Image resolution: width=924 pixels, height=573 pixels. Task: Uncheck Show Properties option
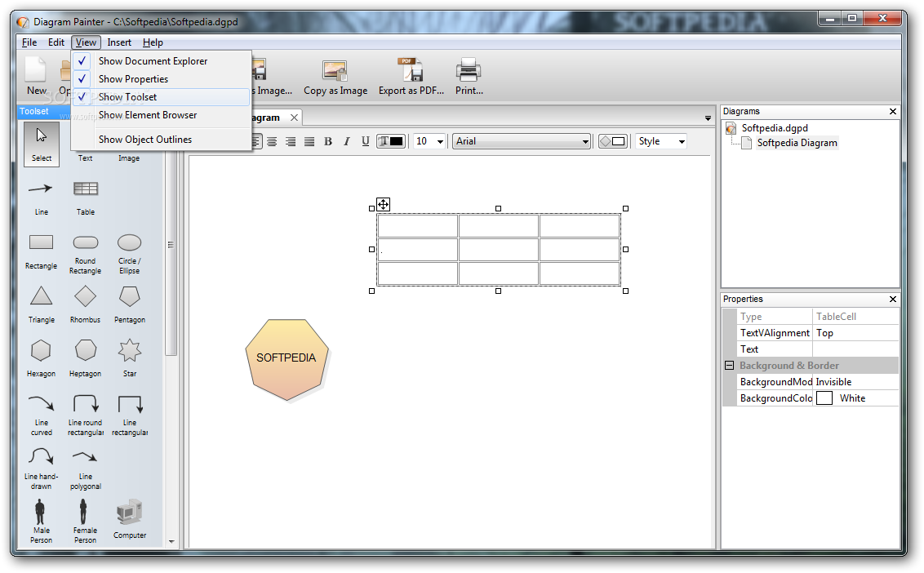(x=160, y=79)
